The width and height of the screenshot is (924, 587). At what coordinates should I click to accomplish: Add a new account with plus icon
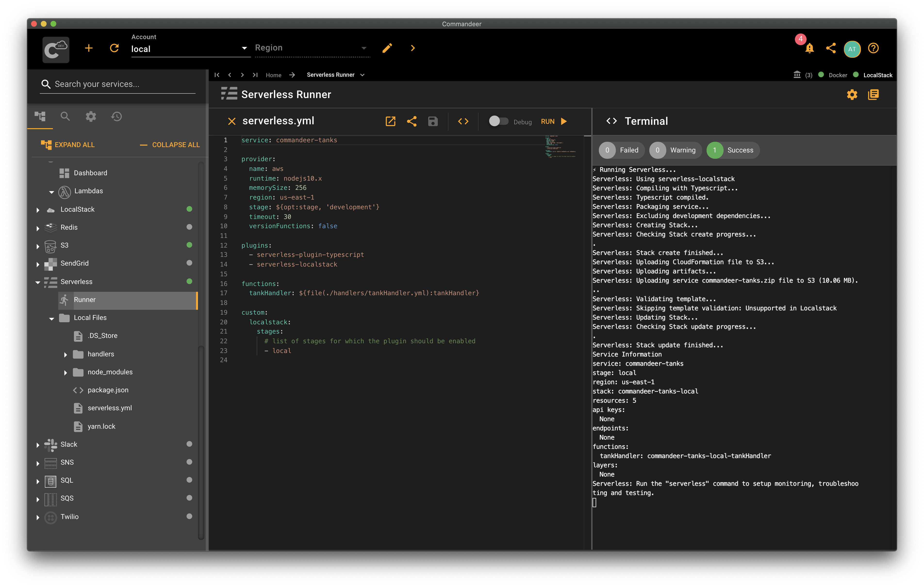(89, 48)
